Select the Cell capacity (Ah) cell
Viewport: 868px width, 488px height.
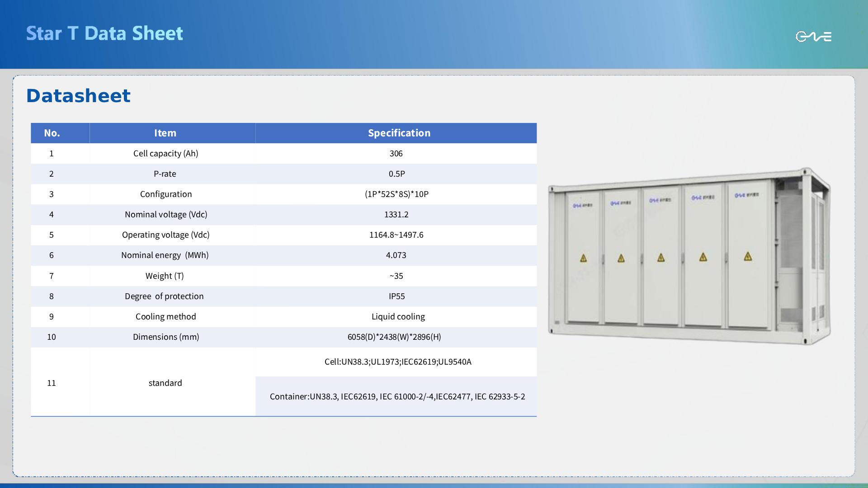click(165, 154)
